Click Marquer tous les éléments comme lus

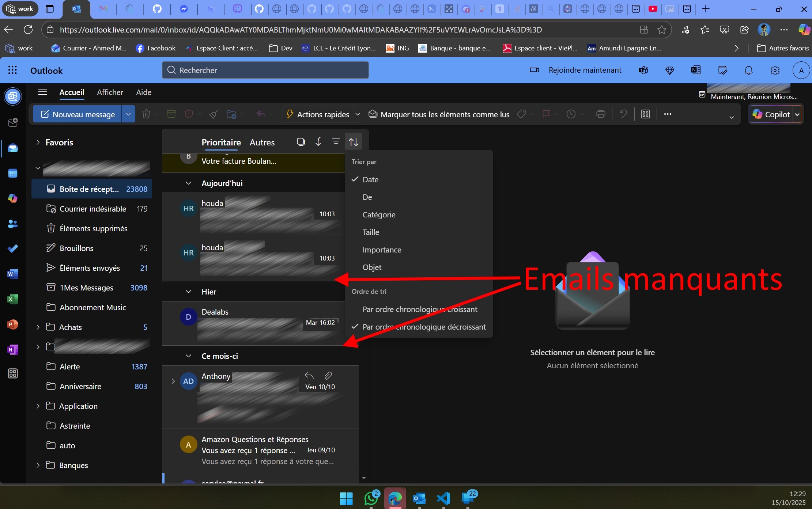coord(439,114)
